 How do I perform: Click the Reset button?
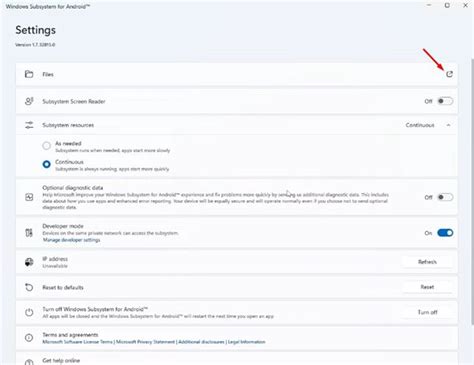(427, 287)
